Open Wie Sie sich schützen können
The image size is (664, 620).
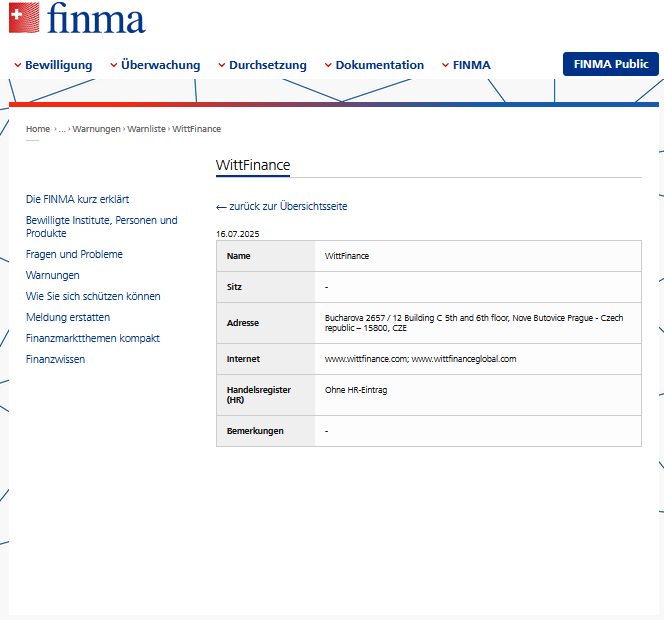(93, 296)
